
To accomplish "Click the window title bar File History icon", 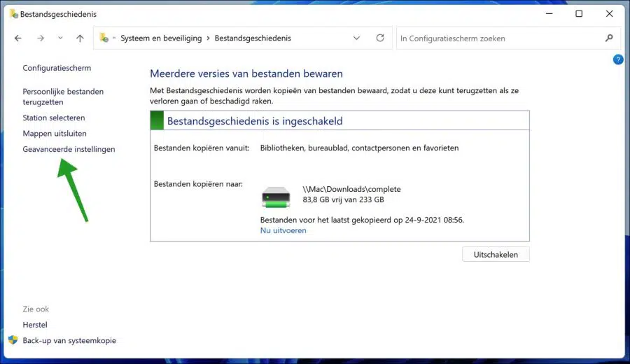I will 14,14.
